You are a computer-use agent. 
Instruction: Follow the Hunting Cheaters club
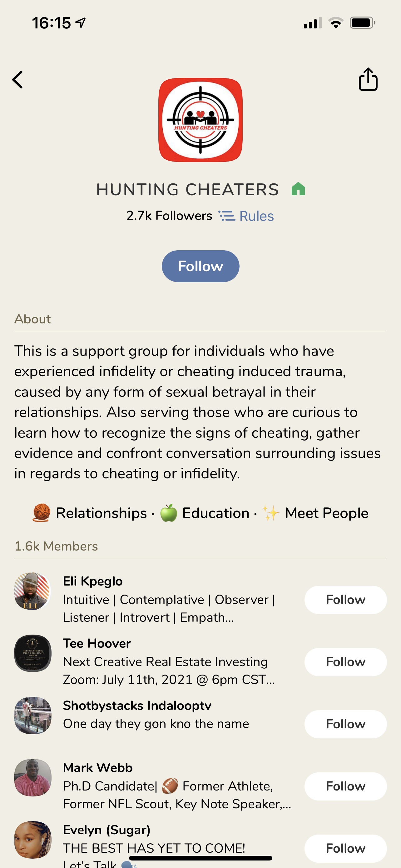click(200, 266)
